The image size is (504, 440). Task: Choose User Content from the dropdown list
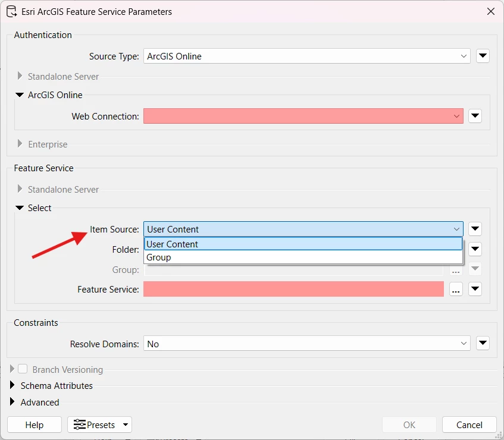[303, 244]
